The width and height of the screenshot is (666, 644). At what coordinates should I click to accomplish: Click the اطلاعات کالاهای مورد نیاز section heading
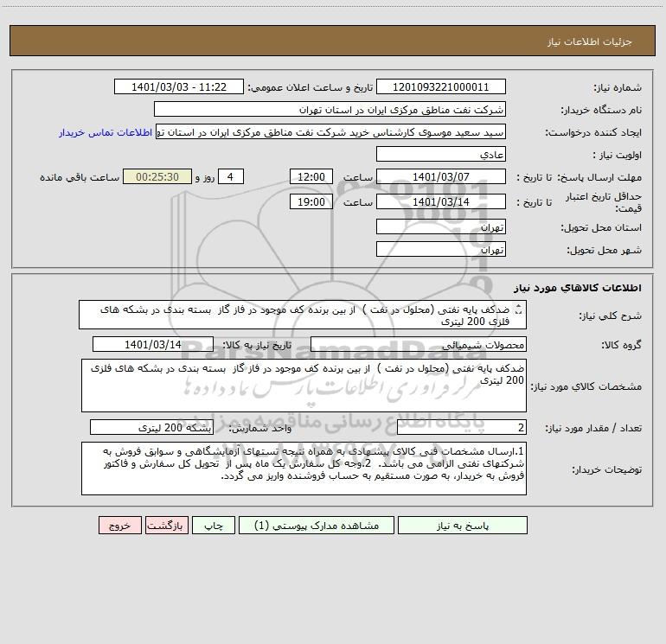coord(578,288)
